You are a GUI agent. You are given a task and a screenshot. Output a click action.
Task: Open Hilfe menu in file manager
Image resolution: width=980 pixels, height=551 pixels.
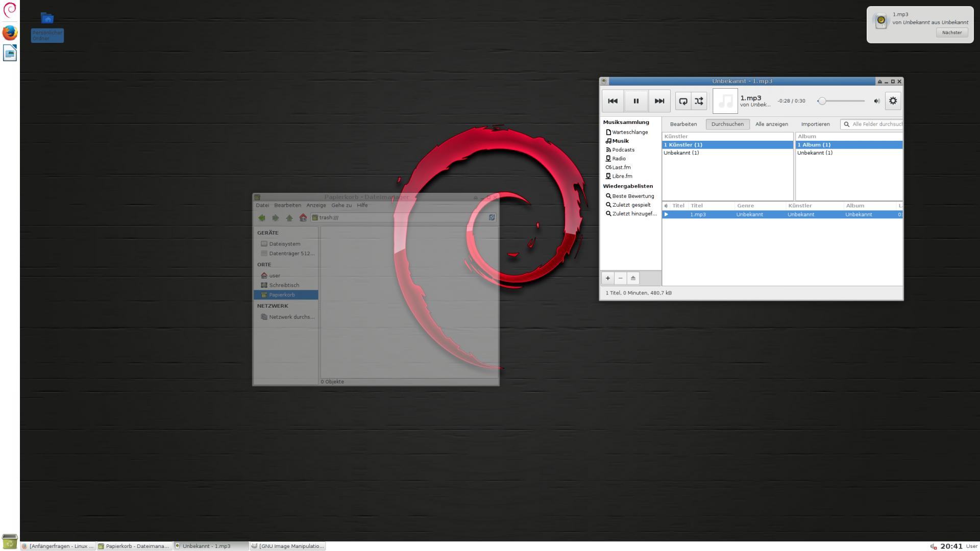(x=362, y=206)
